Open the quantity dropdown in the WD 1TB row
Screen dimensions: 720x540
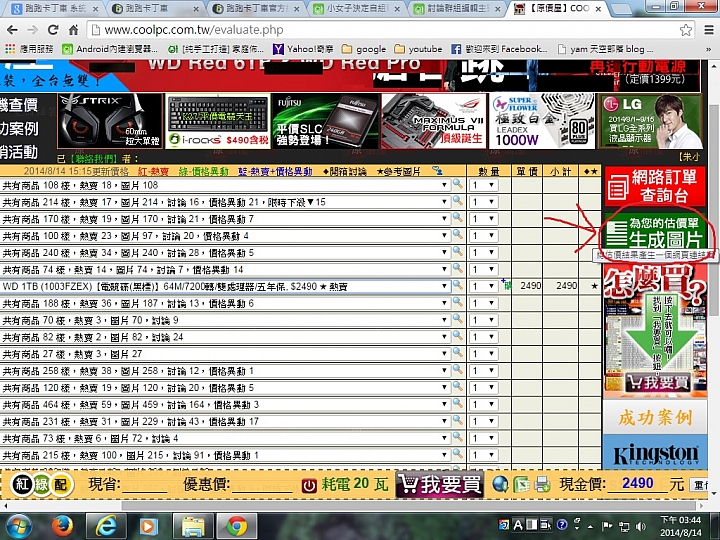coord(483,286)
